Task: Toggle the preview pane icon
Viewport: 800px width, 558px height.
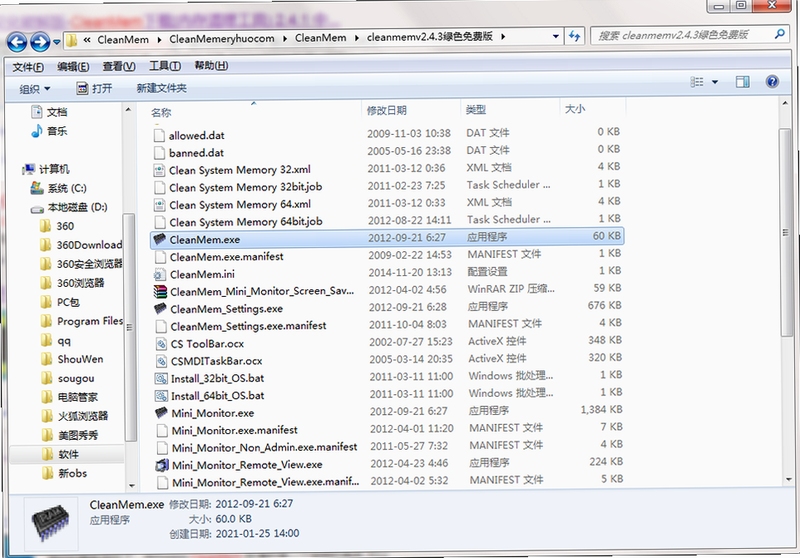Action: [742, 82]
